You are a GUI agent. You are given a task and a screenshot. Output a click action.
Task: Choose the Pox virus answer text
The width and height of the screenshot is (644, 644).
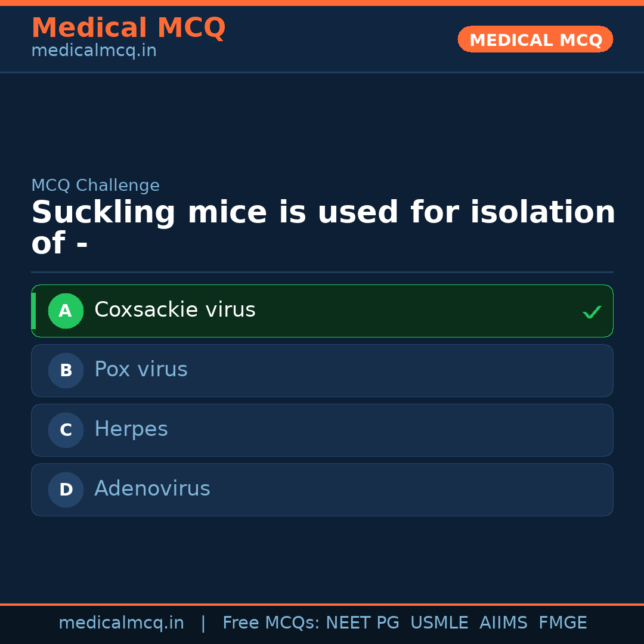pos(141,370)
